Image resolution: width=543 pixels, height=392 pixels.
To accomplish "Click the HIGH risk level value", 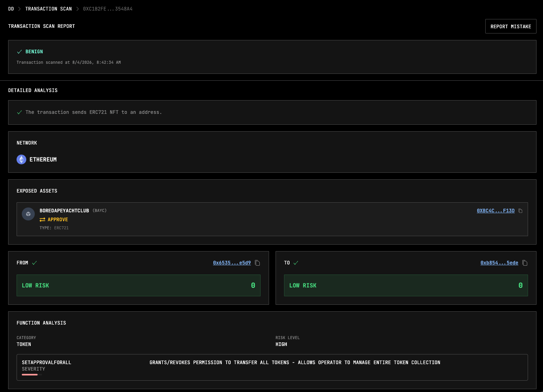I will tap(281, 344).
